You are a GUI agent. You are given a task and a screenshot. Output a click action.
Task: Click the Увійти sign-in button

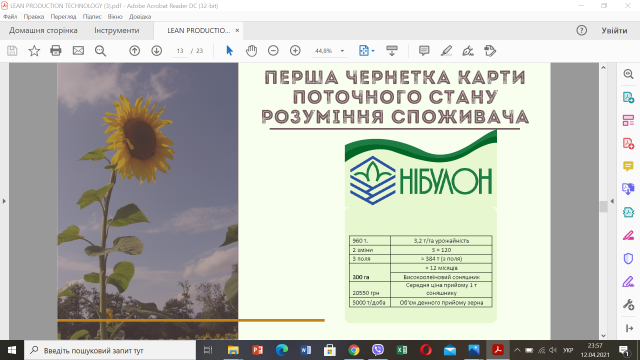point(614,31)
